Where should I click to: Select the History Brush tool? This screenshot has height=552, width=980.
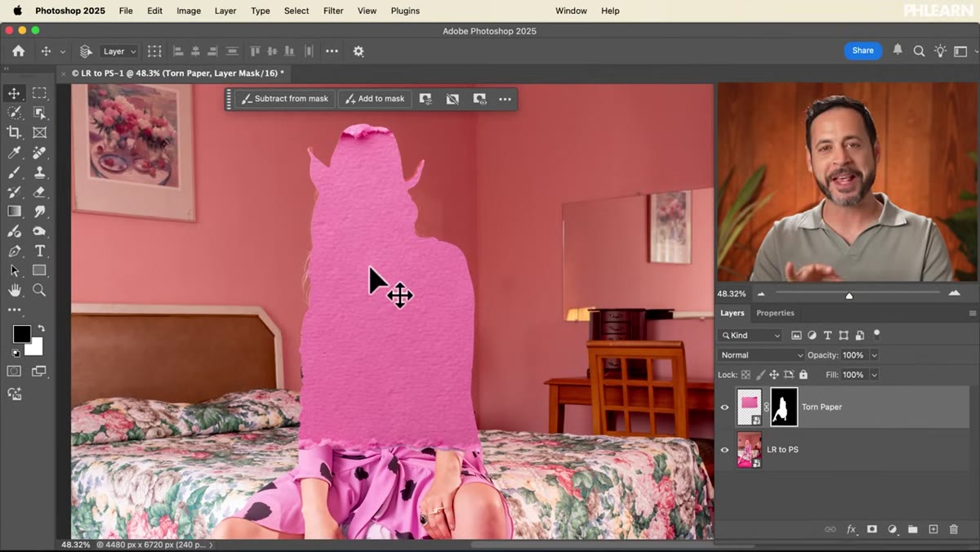click(x=14, y=192)
